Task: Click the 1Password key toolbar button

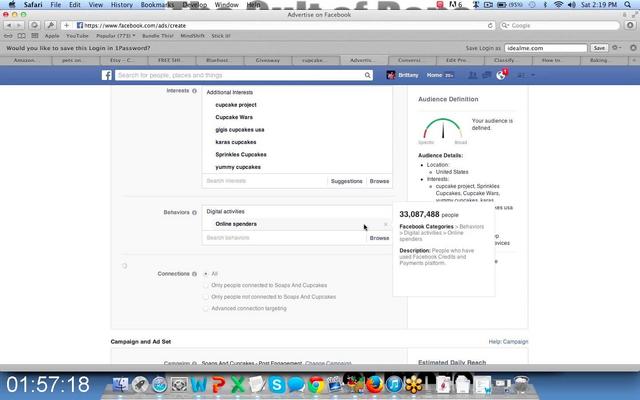Action: 51,25
